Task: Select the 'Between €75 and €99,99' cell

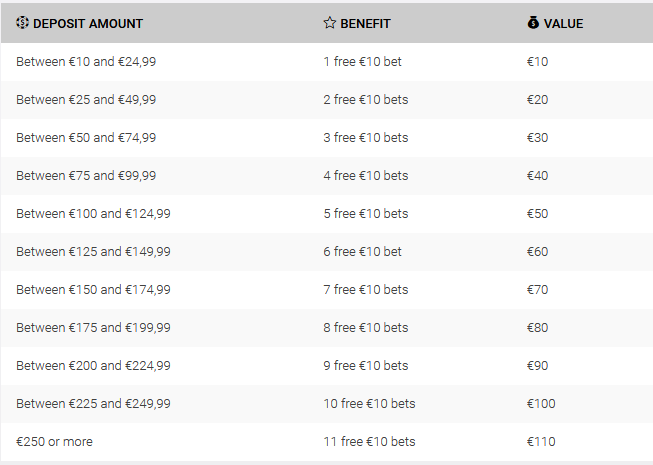Action: tap(86, 176)
